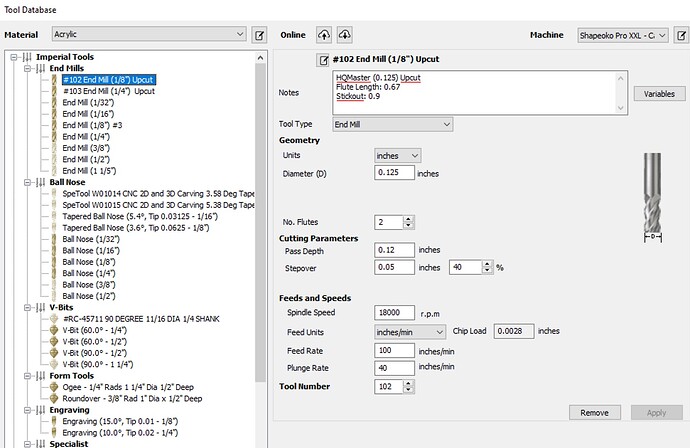This screenshot has height=448, width=690.
Task: Collapse the Specialist group
Action: (28, 444)
